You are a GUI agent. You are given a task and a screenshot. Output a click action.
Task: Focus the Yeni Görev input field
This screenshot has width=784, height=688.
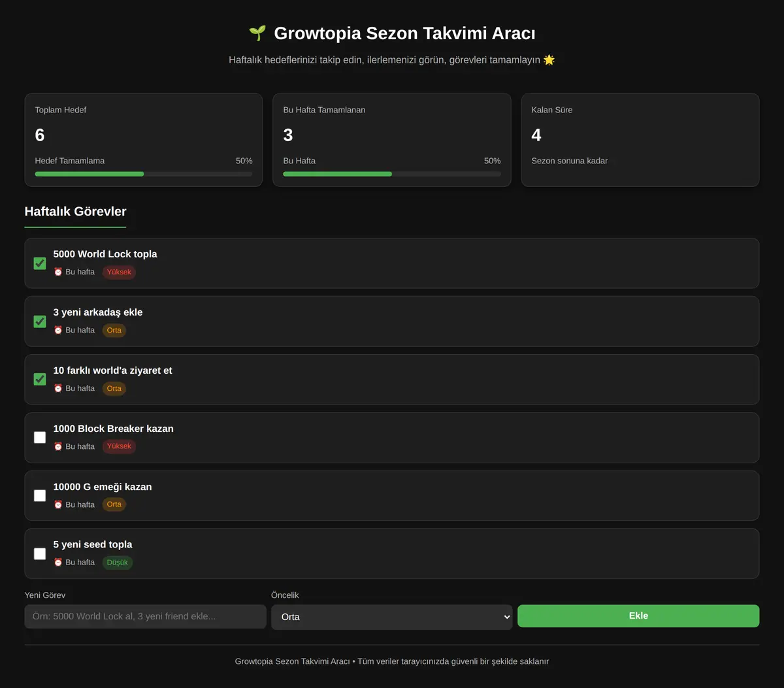[146, 616]
